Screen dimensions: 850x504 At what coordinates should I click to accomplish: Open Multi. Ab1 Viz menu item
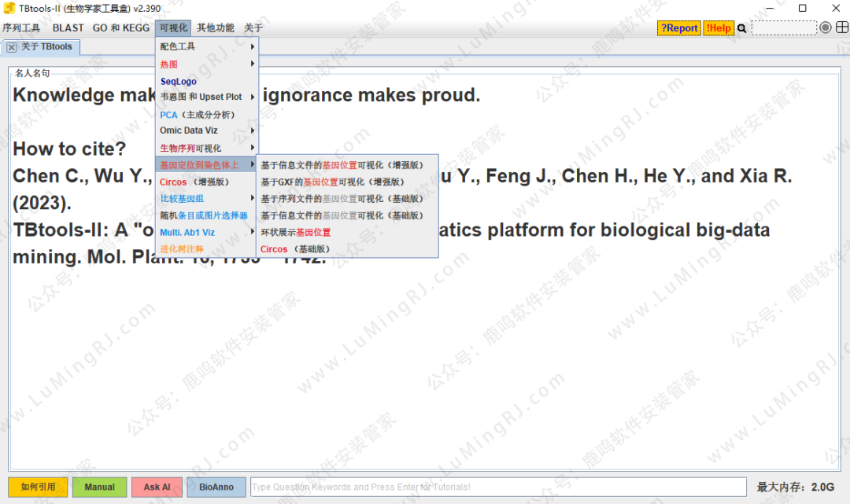[187, 233]
